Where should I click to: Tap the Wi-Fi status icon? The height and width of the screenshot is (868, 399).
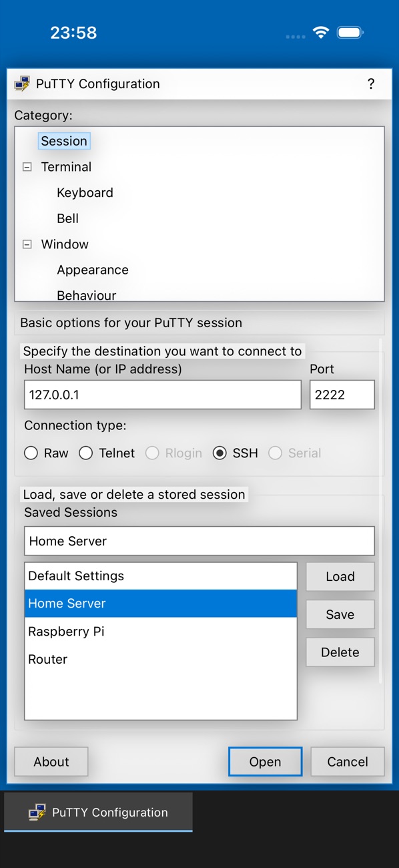click(x=322, y=33)
